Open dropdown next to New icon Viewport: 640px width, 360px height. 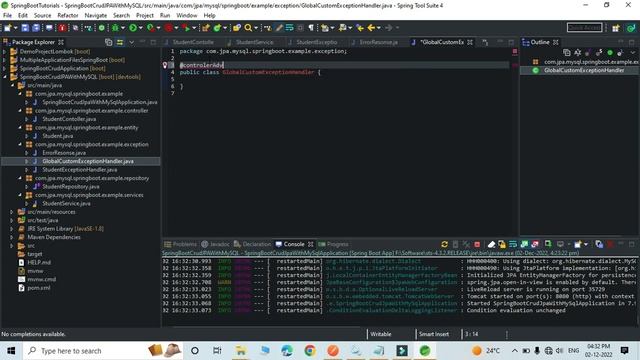[16, 28]
